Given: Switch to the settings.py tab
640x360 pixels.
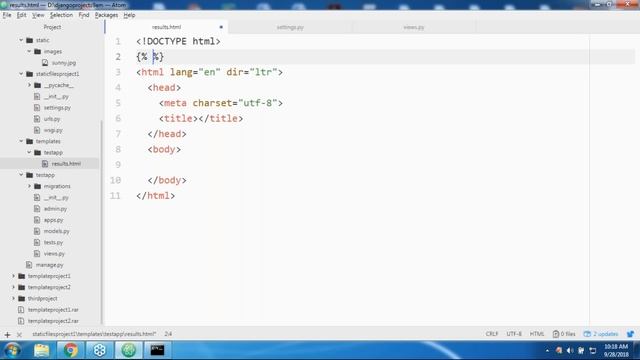Looking at the screenshot, I should tap(290, 27).
